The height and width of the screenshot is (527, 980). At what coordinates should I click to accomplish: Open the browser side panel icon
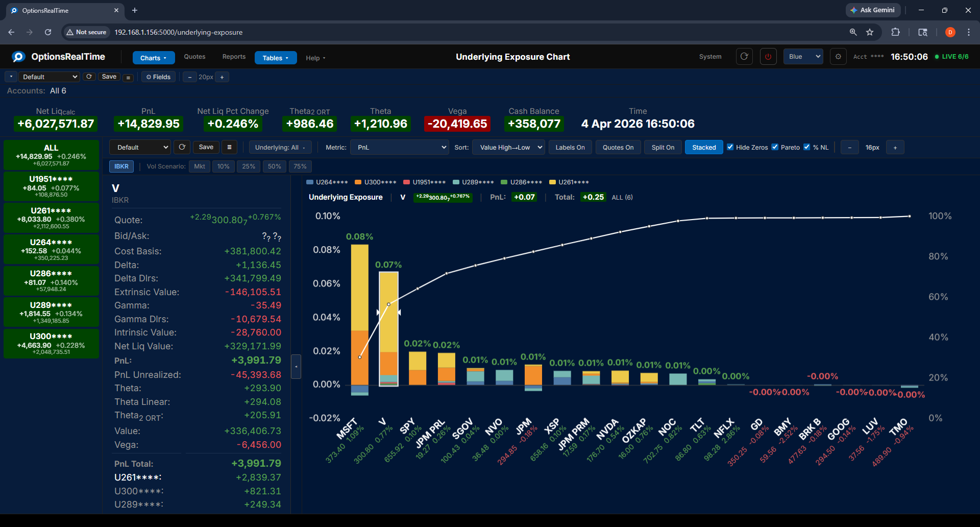(x=923, y=32)
